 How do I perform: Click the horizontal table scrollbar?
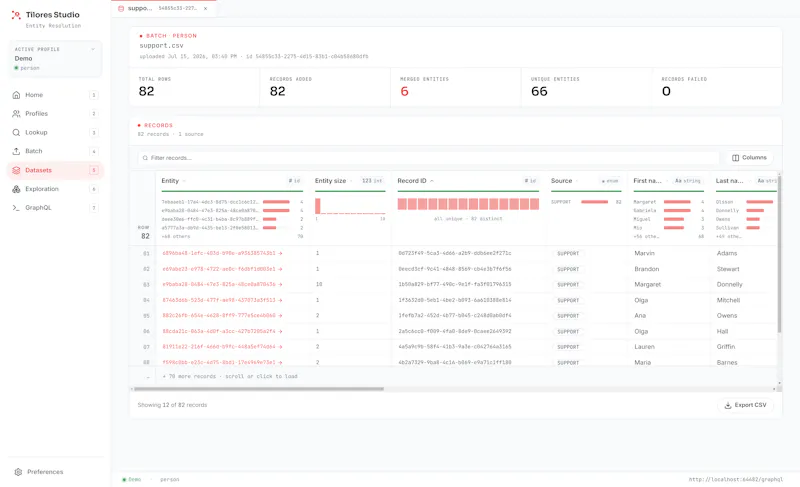tap(258, 389)
